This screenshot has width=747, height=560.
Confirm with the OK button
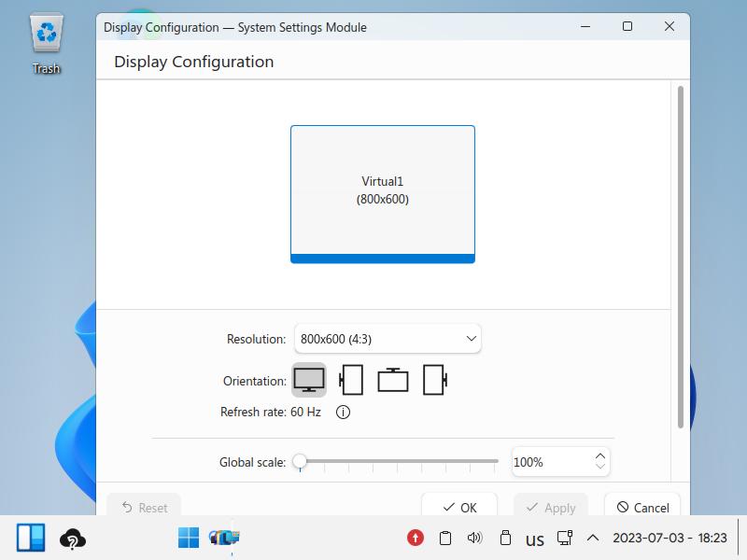click(459, 506)
